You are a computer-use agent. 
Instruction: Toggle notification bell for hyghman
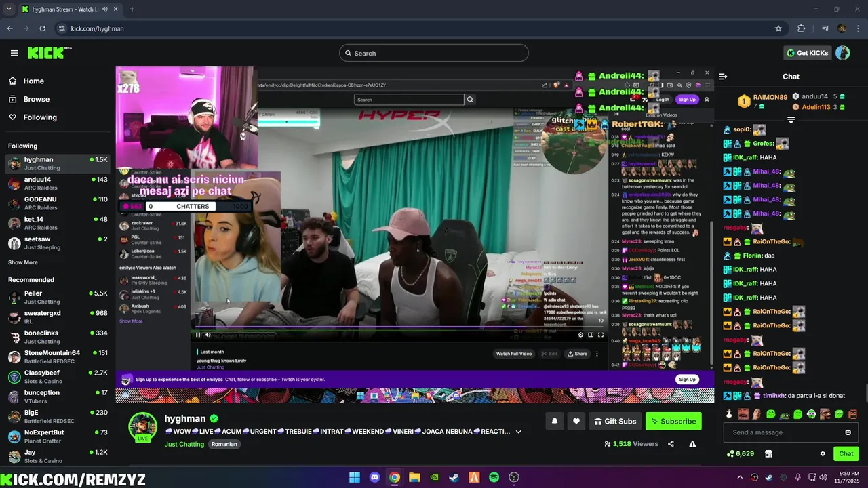[x=554, y=421]
